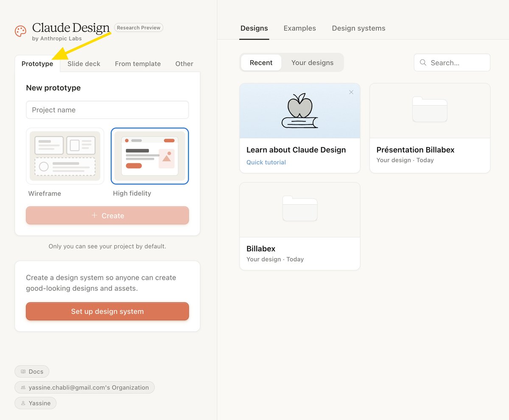Screen dimensions: 509x420
Task: Open yassine.chabli@gmail.com's Organization chip
Action: coord(84,387)
